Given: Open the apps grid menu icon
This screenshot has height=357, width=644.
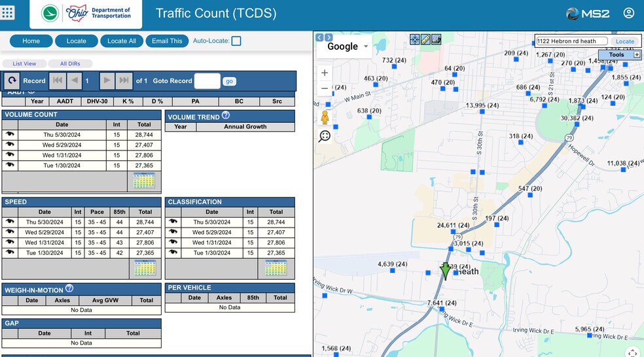Looking at the screenshot, I should tap(8, 13).
